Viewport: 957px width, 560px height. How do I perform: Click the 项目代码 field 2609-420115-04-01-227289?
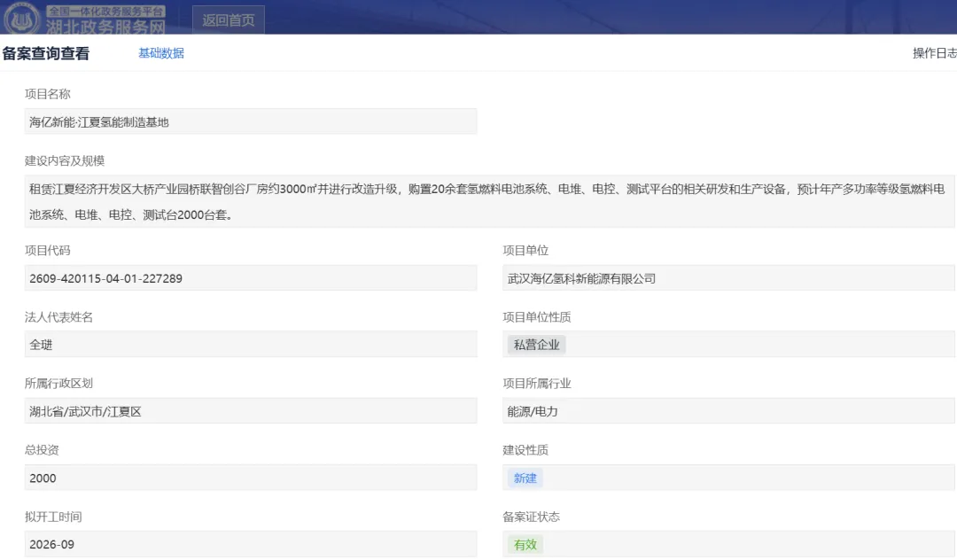point(250,278)
